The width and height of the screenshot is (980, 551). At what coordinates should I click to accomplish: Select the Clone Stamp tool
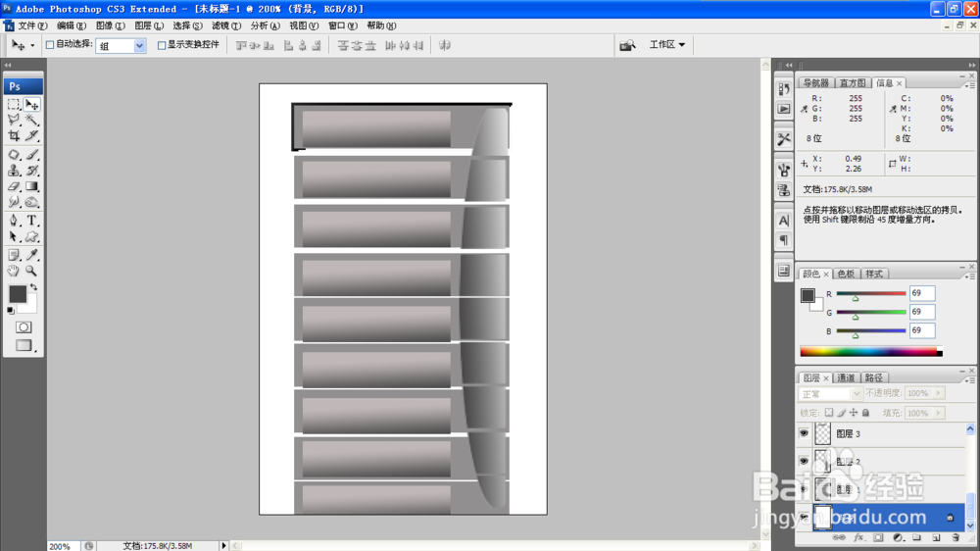(x=14, y=171)
